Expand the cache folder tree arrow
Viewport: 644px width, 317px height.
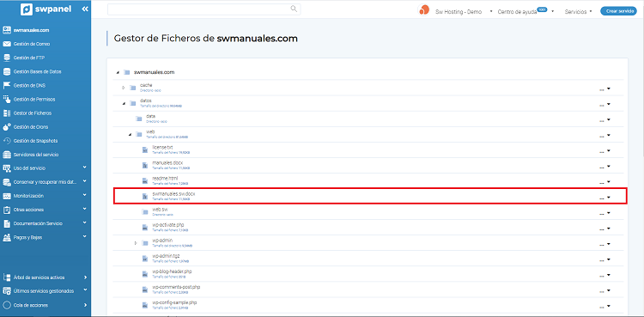[x=123, y=88]
